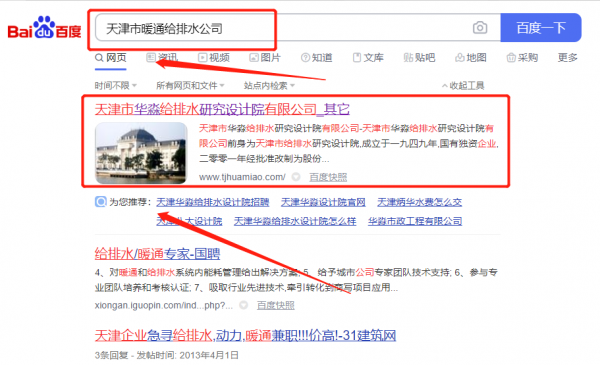
Task: Click the 百度一下 search button
Action: pos(541,28)
